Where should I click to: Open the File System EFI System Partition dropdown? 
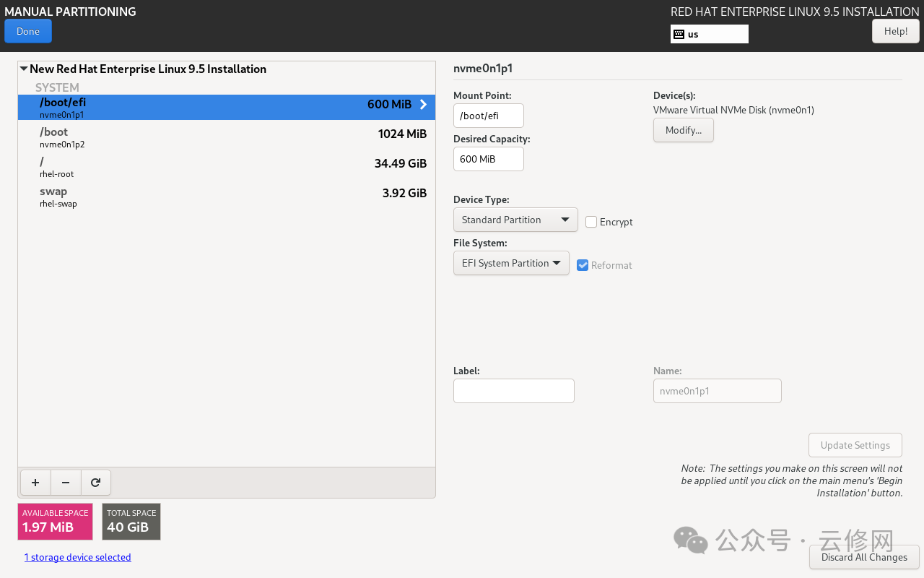[x=511, y=263]
